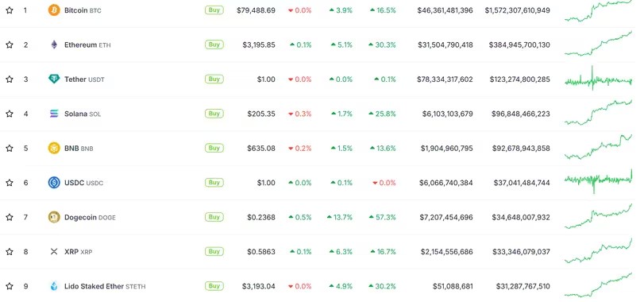644x302 pixels.
Task: Click the Buy button for BNB
Action: coord(214,148)
